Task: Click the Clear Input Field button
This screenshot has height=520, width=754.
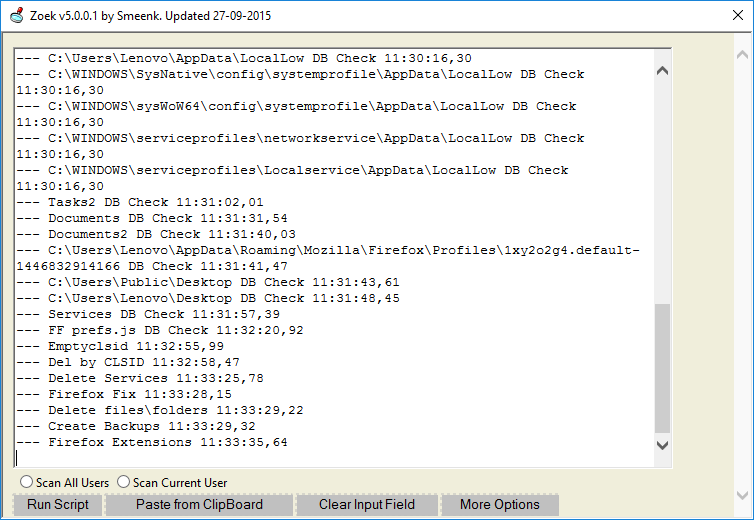Action: [x=366, y=504]
